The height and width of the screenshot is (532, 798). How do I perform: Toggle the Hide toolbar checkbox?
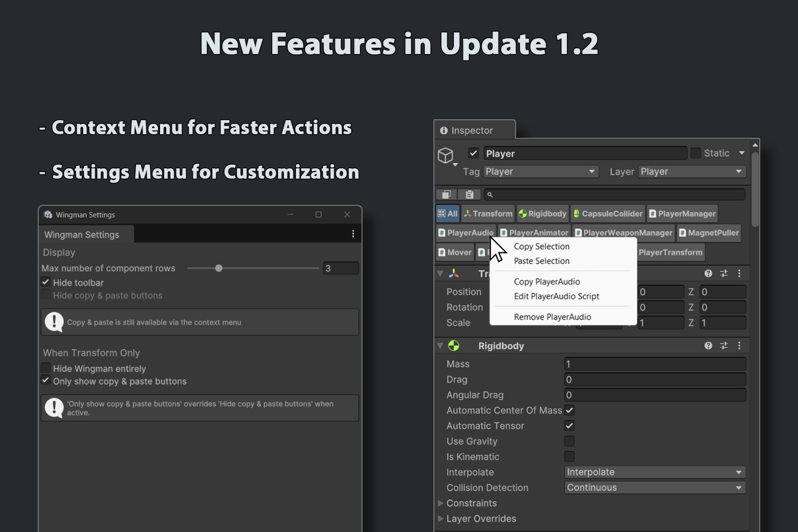(x=46, y=282)
